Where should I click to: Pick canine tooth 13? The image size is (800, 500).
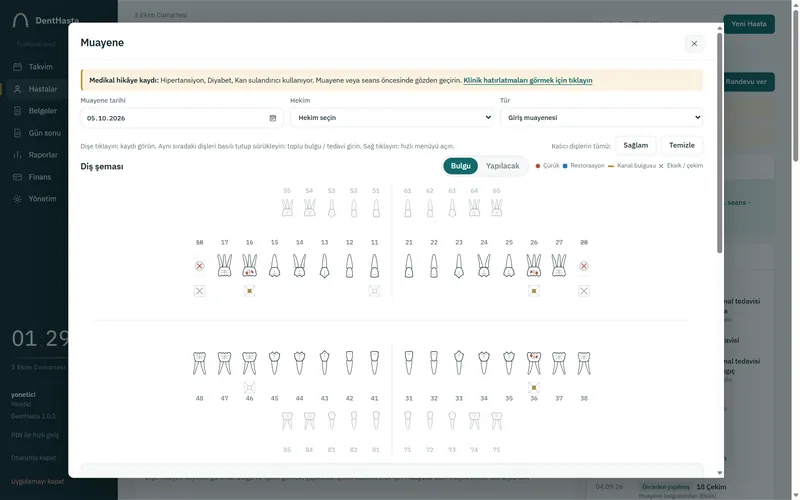(324, 266)
